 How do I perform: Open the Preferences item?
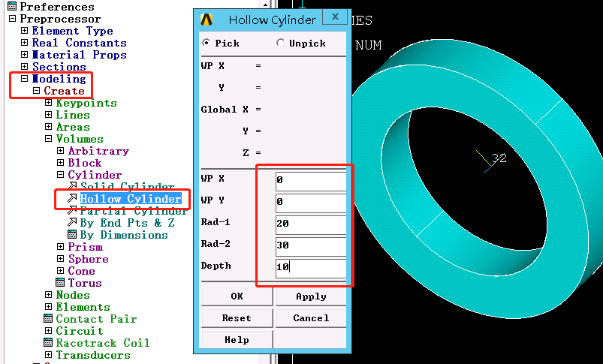click(57, 7)
